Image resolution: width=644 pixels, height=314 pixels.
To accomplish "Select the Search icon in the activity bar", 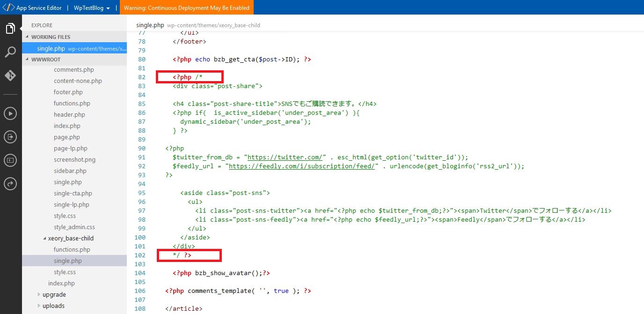I will tap(10, 52).
